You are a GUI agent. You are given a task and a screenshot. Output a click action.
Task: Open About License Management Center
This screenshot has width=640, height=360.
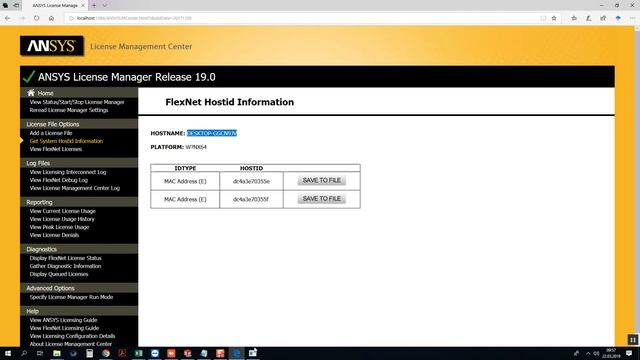tap(71, 344)
